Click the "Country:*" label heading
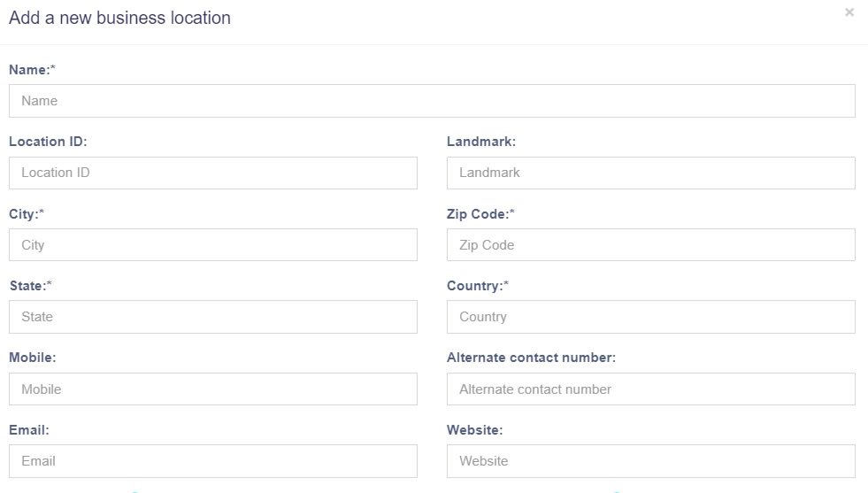This screenshot has height=493, width=868. coord(478,286)
